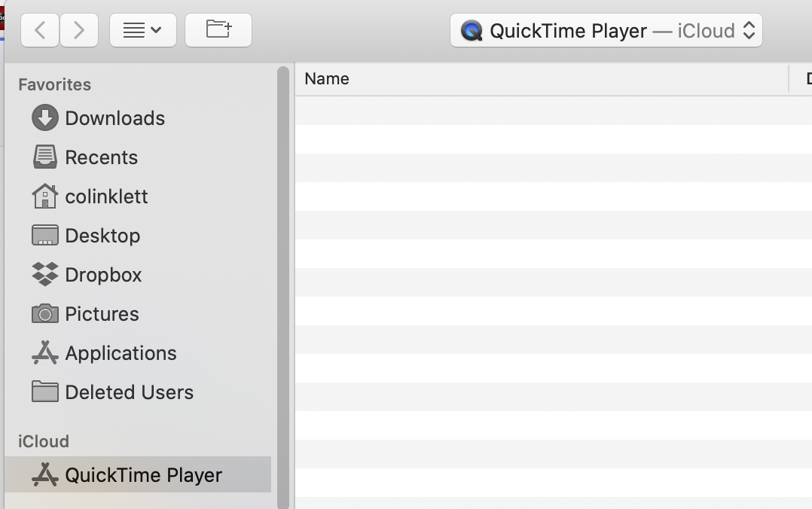Click the colinklett home icon
The height and width of the screenshot is (509, 812).
45,197
